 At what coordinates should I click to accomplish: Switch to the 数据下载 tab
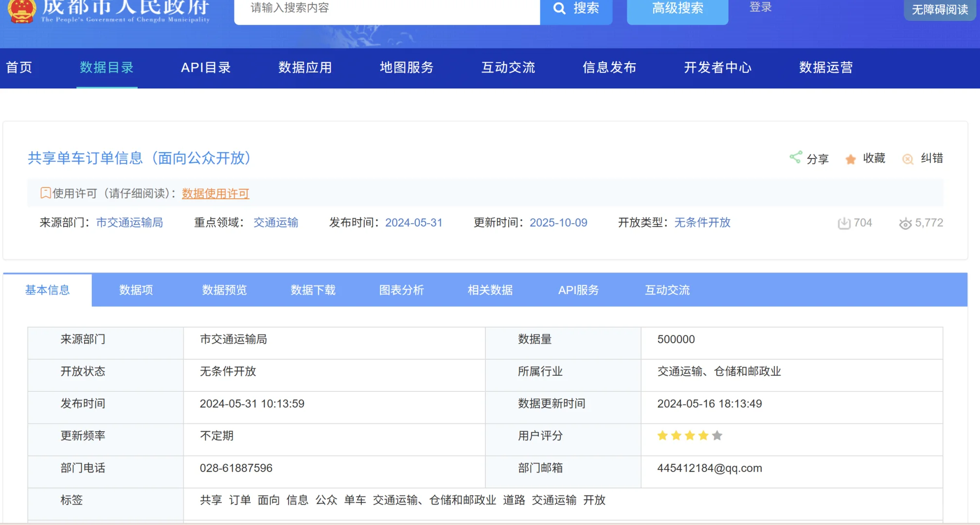pyautogui.click(x=313, y=290)
